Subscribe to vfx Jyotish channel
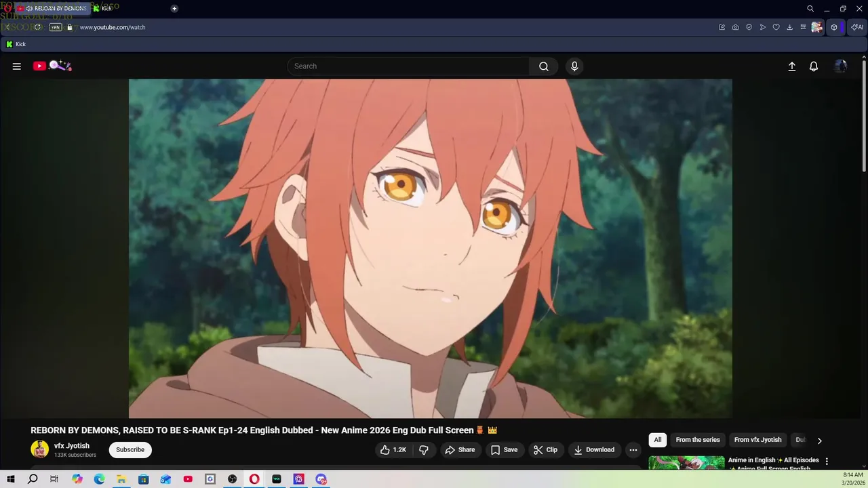The height and width of the screenshot is (488, 868). [x=130, y=450]
